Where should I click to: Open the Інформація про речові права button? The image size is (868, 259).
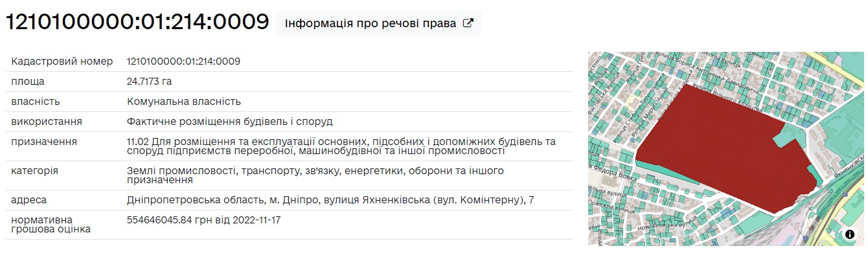point(379,23)
